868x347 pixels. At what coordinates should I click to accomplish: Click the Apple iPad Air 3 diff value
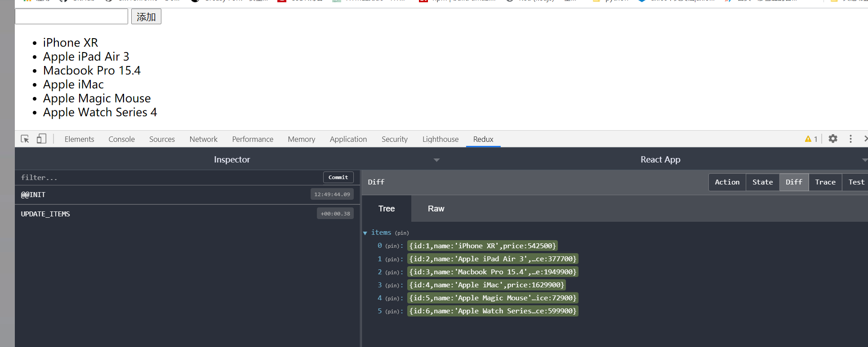coord(493,259)
